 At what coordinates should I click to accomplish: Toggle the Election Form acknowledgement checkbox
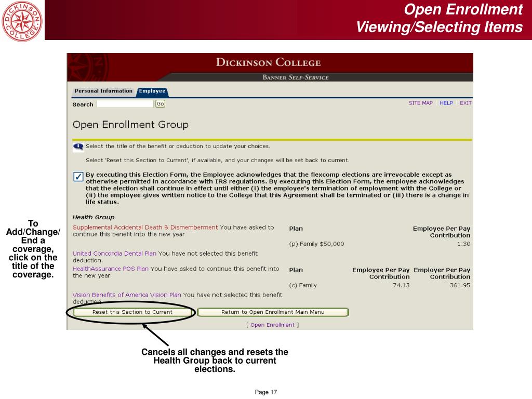pos(78,177)
